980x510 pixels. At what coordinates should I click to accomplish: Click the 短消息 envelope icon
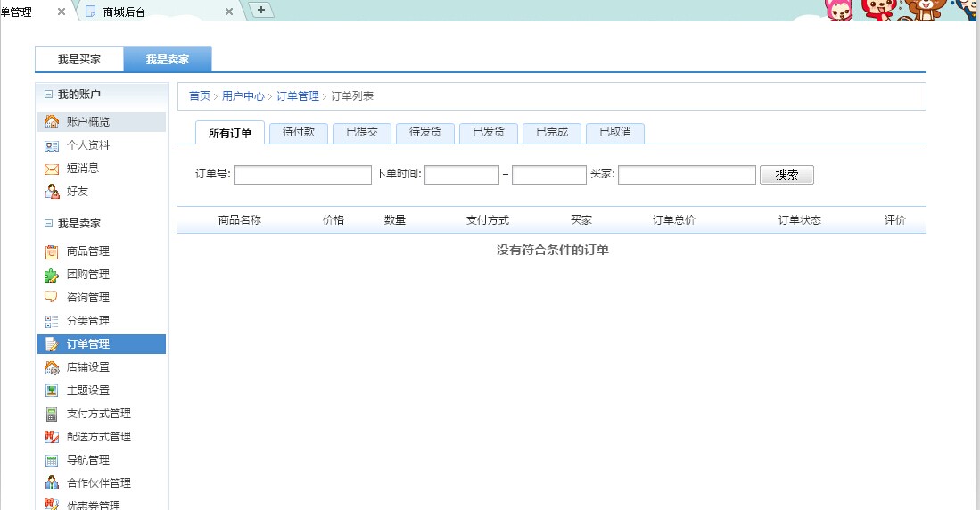pyautogui.click(x=52, y=169)
